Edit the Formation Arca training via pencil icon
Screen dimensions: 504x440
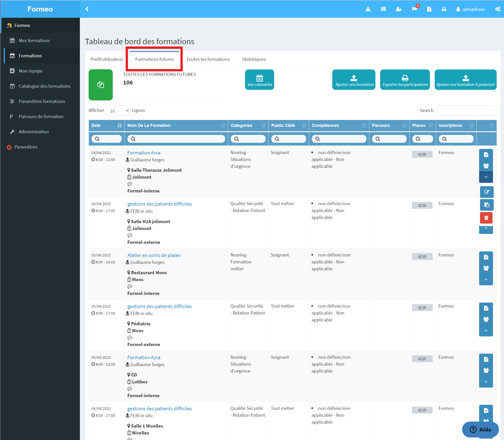coord(487,192)
